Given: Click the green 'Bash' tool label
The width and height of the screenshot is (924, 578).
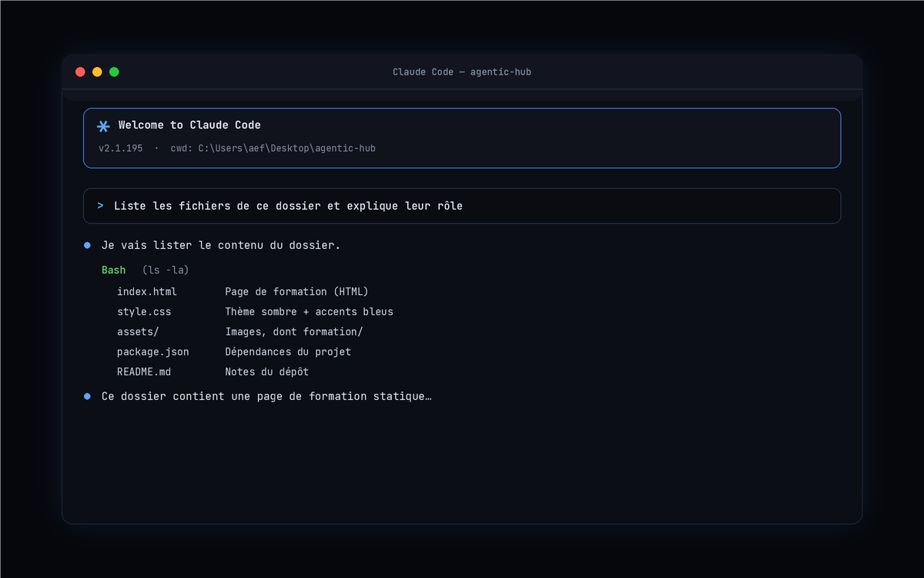Looking at the screenshot, I should coord(113,270).
